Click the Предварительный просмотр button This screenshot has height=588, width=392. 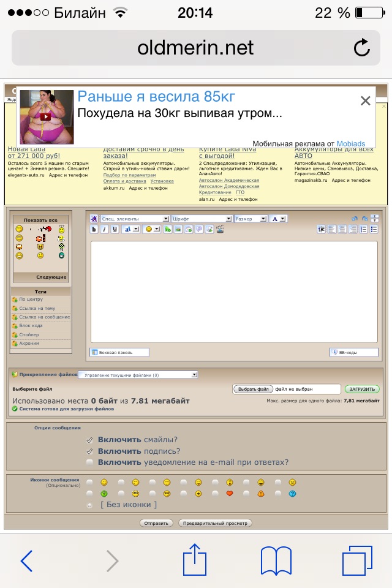215,523
